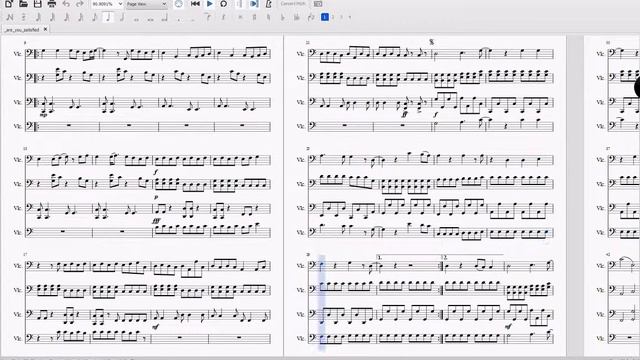Image resolution: width=640 pixels, height=360 pixels.
Task: Toggle pan score during playback
Action: click(254, 4)
